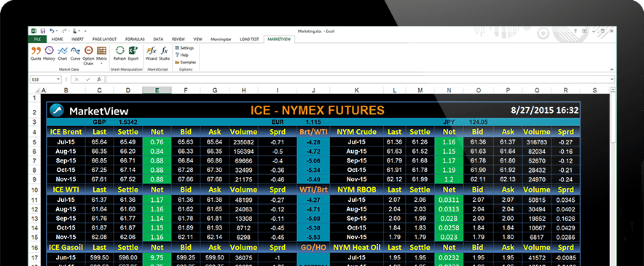Select the ICE Gasoil header cell
Image resolution: width=644 pixels, height=266 pixels.
click(66, 248)
